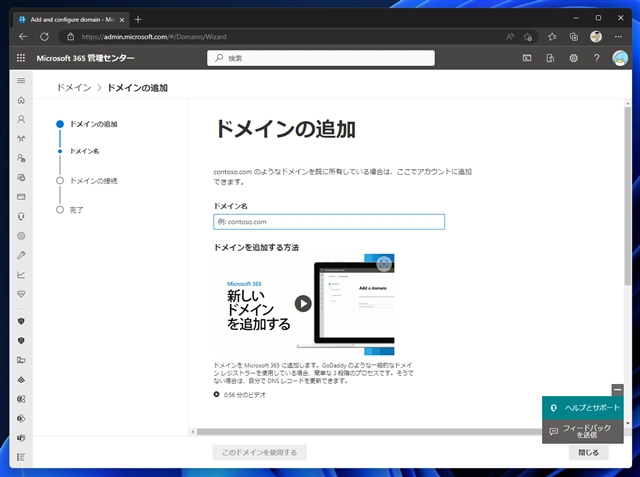Screen dimensions: 640x477
Task: Toggle the navigation hamburger menu
Action: [21, 80]
